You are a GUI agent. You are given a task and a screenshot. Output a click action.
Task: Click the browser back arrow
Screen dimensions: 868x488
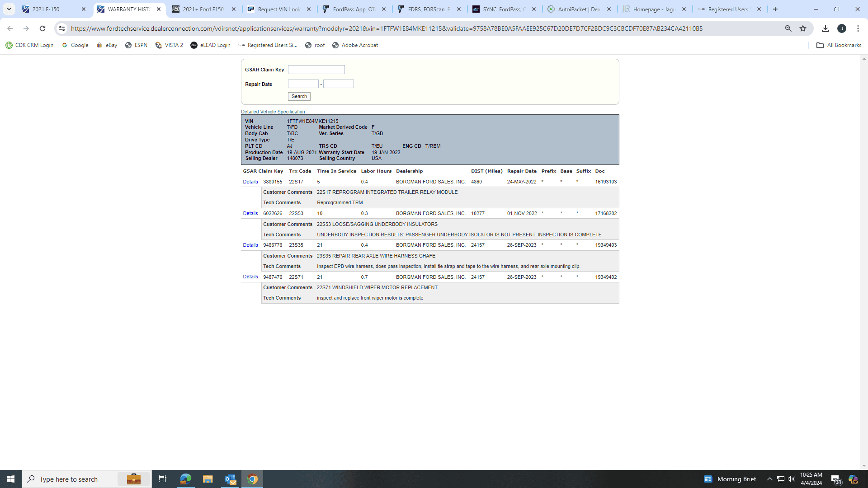click(x=10, y=28)
